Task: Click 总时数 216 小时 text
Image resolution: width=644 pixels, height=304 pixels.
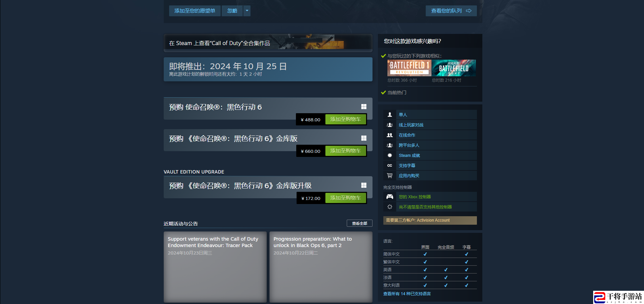Action: pyautogui.click(x=447, y=80)
